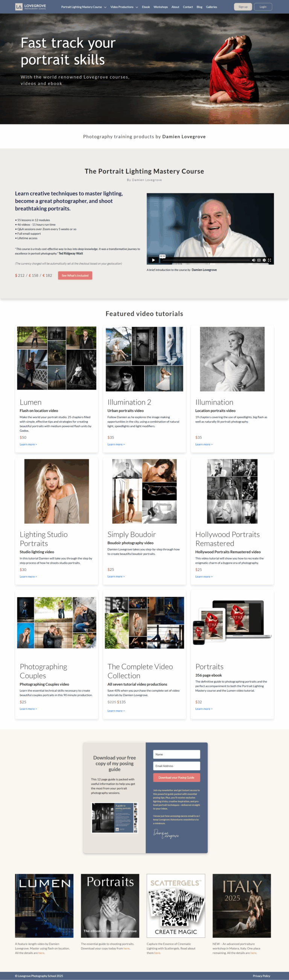Click The Portrait Lighting Mastery Course heading
This screenshot has width=289, height=980.
(x=144, y=171)
